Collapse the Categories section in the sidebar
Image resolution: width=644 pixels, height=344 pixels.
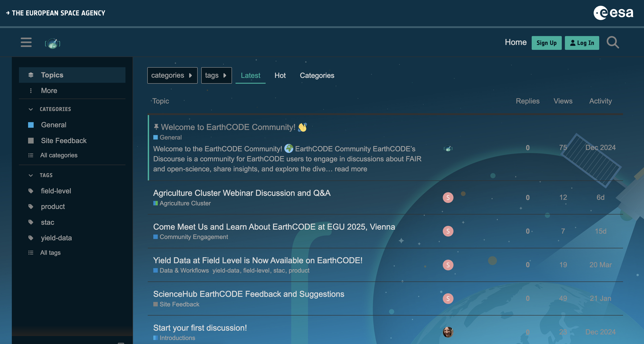[x=31, y=109]
